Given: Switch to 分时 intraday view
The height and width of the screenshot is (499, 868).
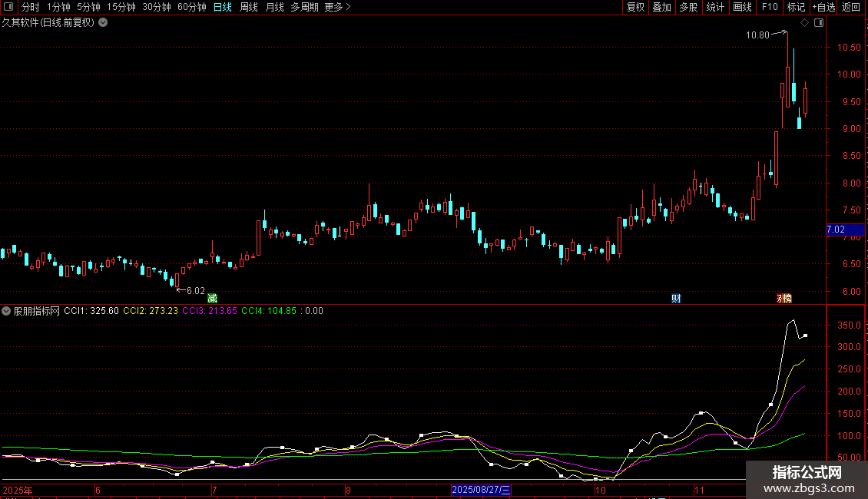Looking at the screenshot, I should pyautogui.click(x=31, y=7).
